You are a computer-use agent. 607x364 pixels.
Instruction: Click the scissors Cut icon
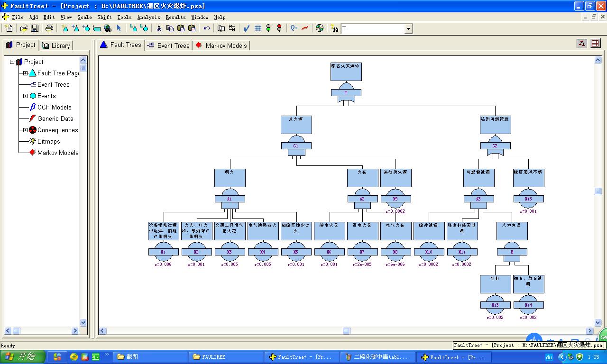(159, 28)
